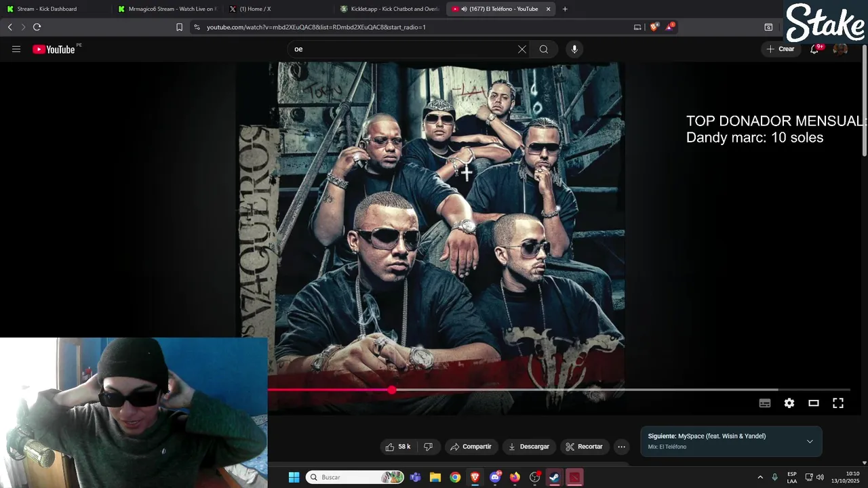Viewport: 868px width, 488px height.
Task: Go back in browser history
Action: tap(9, 27)
